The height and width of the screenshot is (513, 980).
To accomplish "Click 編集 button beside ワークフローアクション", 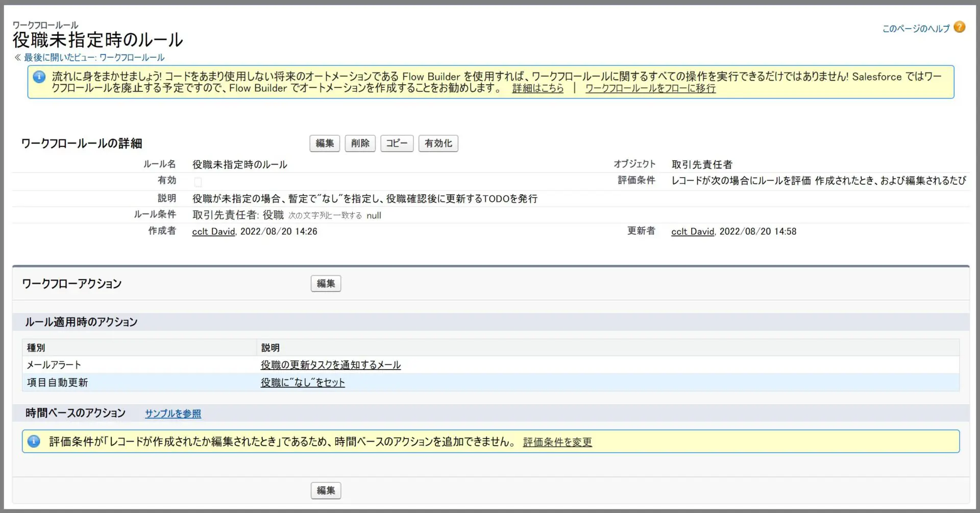I will coord(326,284).
